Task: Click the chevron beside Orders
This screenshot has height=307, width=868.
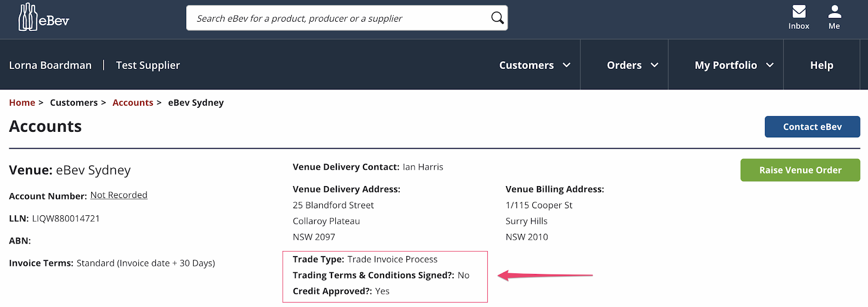Action: pos(654,65)
